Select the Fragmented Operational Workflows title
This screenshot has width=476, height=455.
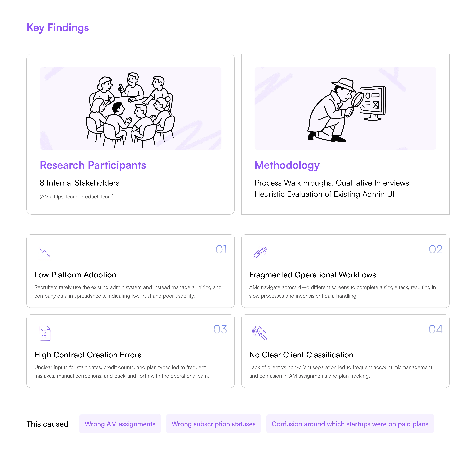[x=312, y=275]
